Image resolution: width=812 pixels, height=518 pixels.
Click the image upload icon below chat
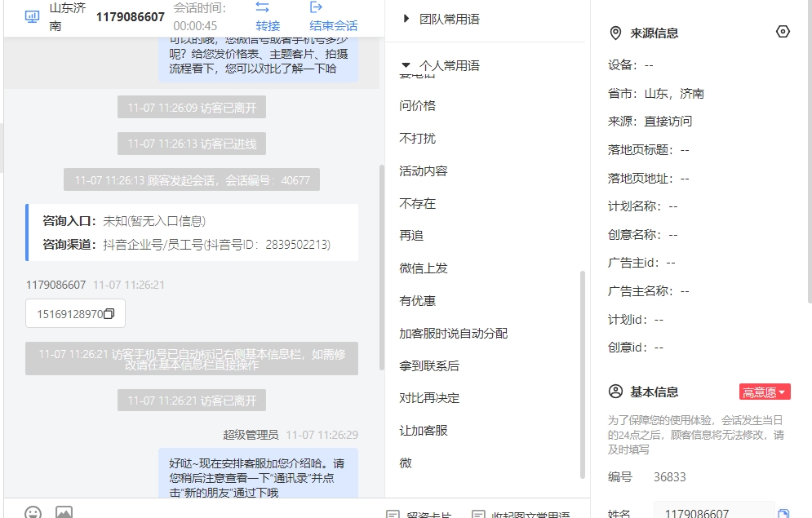[64, 511]
